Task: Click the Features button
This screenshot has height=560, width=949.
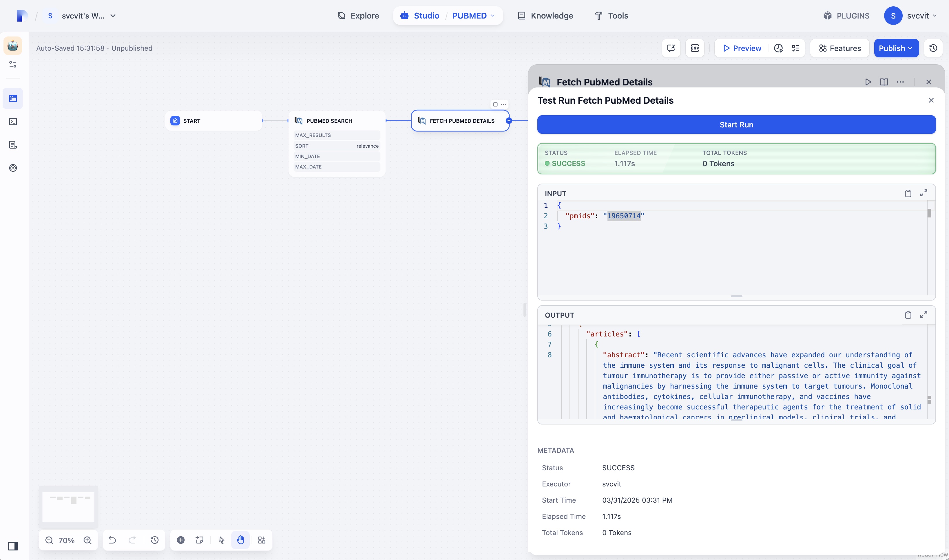Action: 840,48
